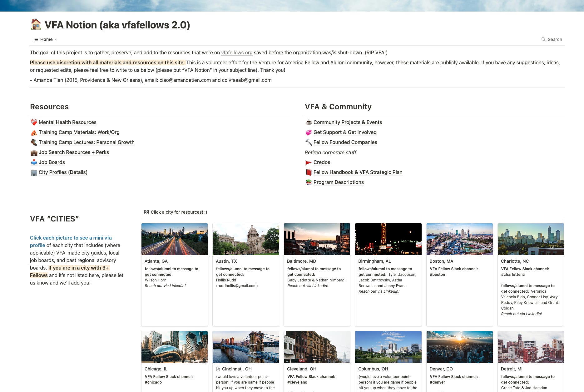The image size is (584, 392).
Task: Click the Austin, TX card title
Action: click(x=226, y=261)
